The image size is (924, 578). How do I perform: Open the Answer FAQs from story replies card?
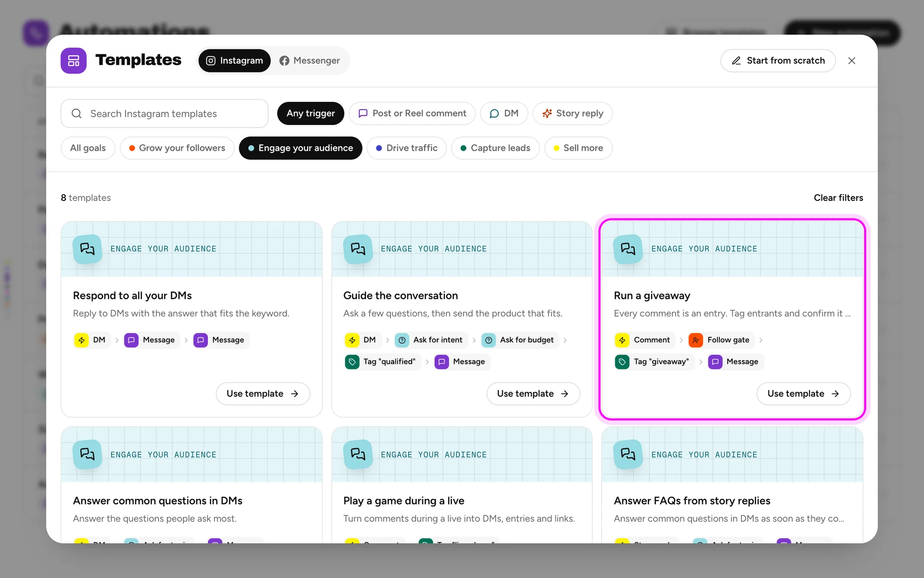[732, 485]
